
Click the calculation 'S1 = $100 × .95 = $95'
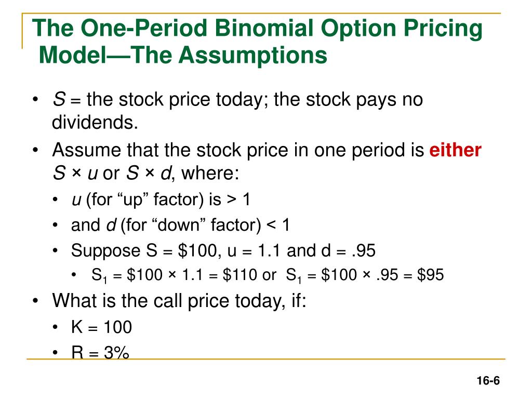pyautogui.click(x=365, y=275)
